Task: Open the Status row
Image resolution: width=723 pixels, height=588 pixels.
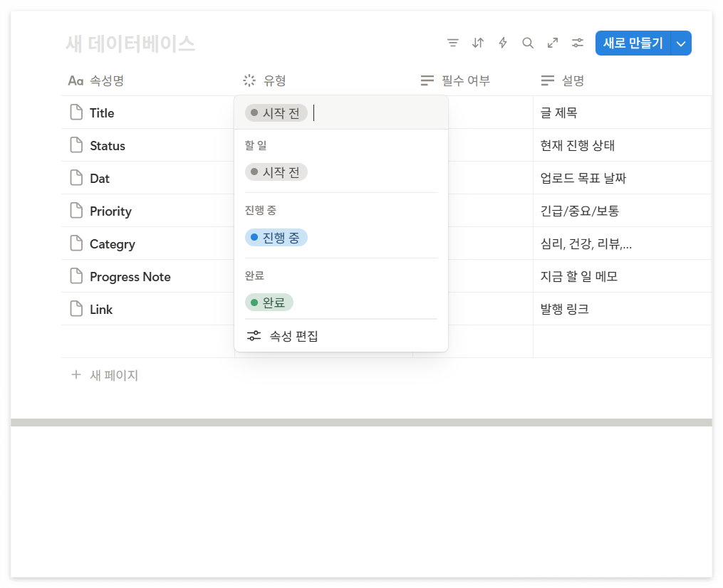Action: coord(108,146)
